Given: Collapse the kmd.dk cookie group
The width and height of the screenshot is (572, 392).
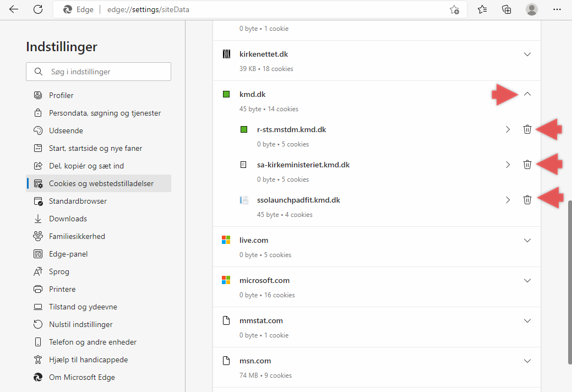Looking at the screenshot, I should tap(527, 94).
